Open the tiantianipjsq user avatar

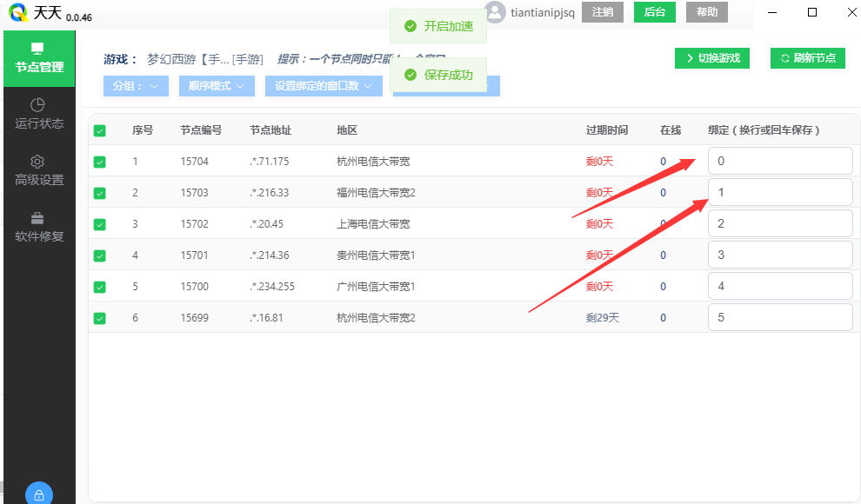pos(497,12)
